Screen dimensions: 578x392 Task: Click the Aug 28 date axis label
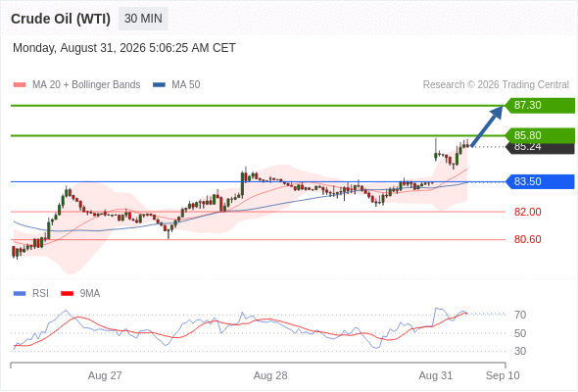tap(270, 375)
